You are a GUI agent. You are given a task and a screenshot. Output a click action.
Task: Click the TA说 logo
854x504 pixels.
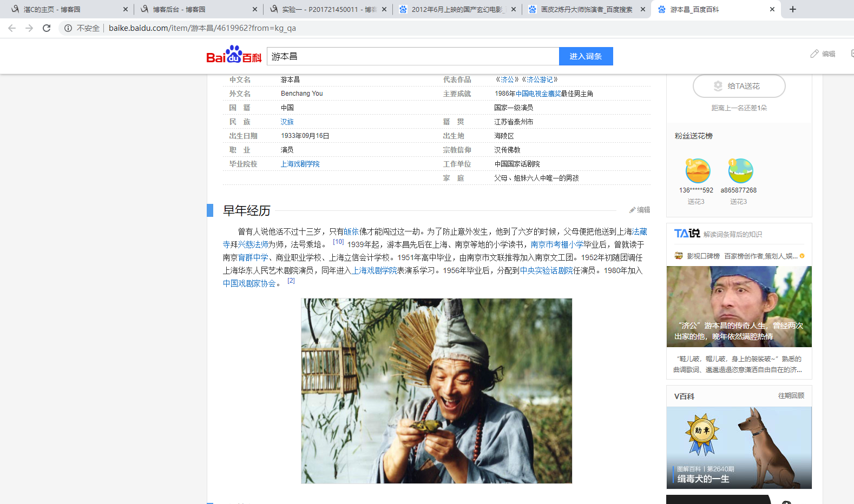tap(687, 234)
